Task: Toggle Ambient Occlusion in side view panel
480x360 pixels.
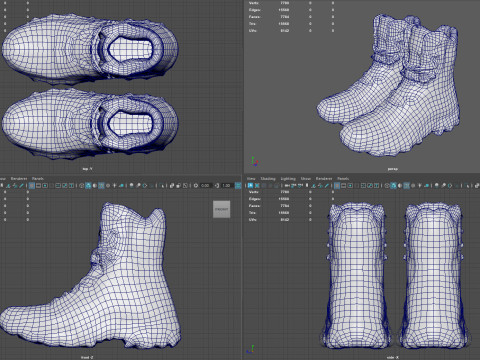Action: (436, 185)
